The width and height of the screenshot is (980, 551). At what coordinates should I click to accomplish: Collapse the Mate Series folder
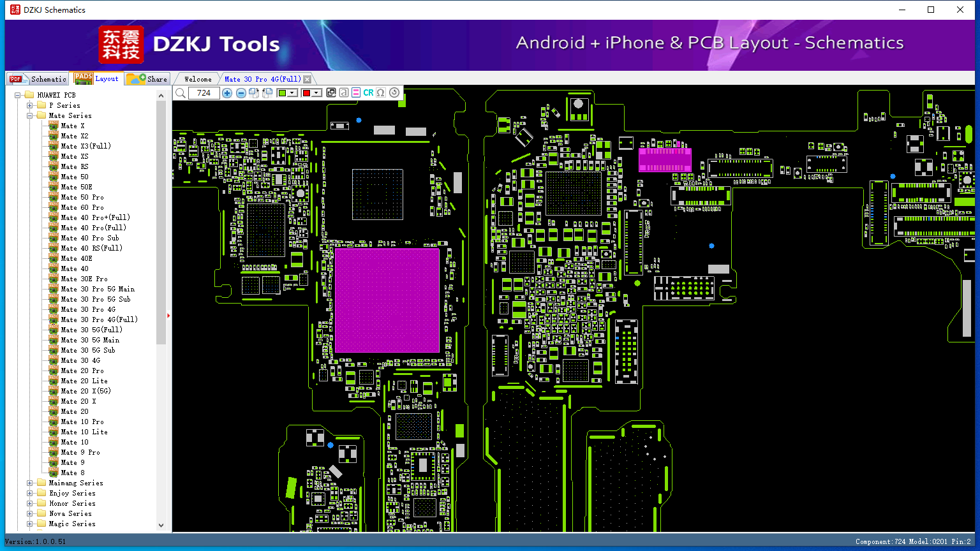29,116
